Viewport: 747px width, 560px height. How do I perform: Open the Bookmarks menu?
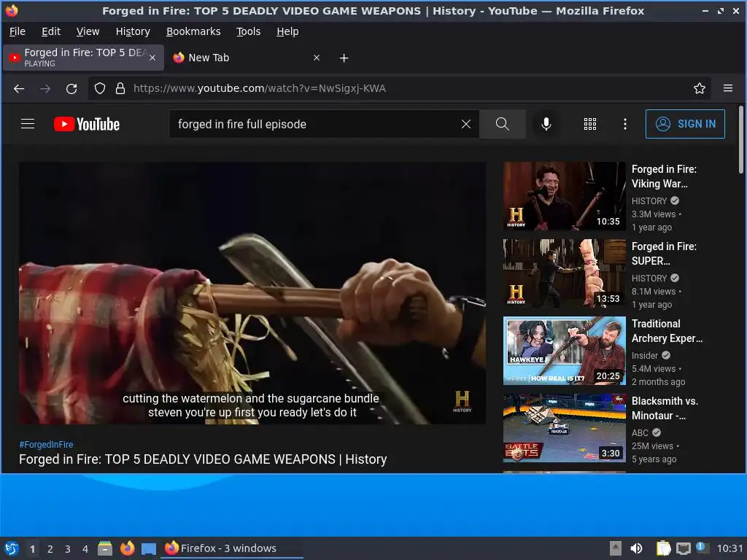click(x=193, y=31)
